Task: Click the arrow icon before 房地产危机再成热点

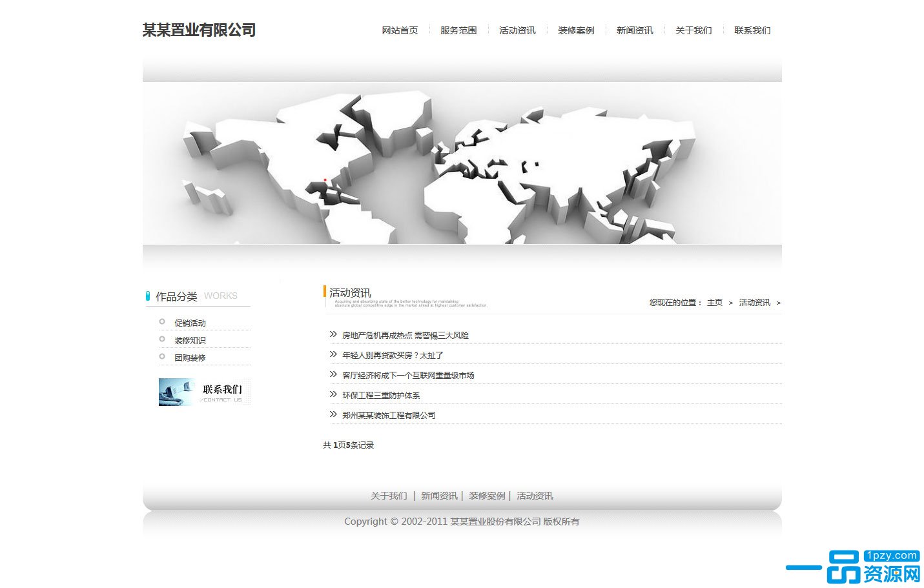Action: click(333, 334)
